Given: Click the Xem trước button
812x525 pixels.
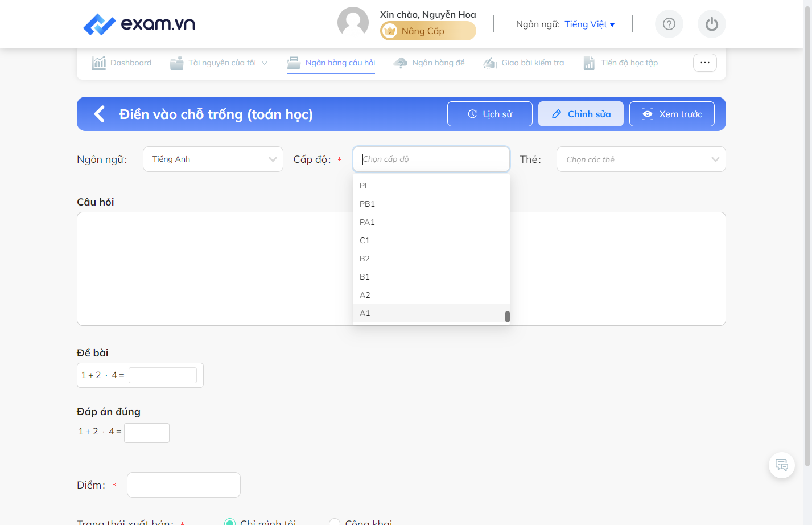Looking at the screenshot, I should pos(672,114).
